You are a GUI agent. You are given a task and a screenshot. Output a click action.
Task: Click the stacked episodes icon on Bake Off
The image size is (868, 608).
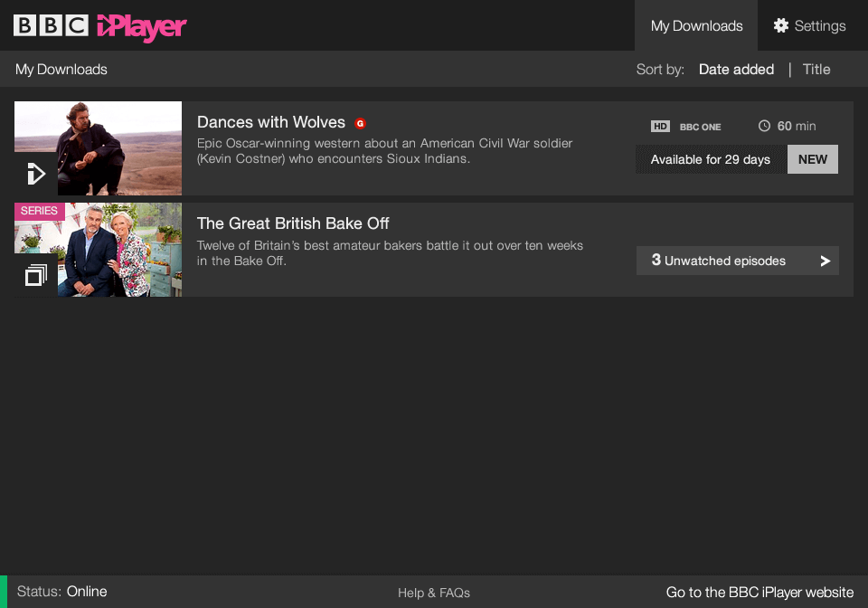36,275
